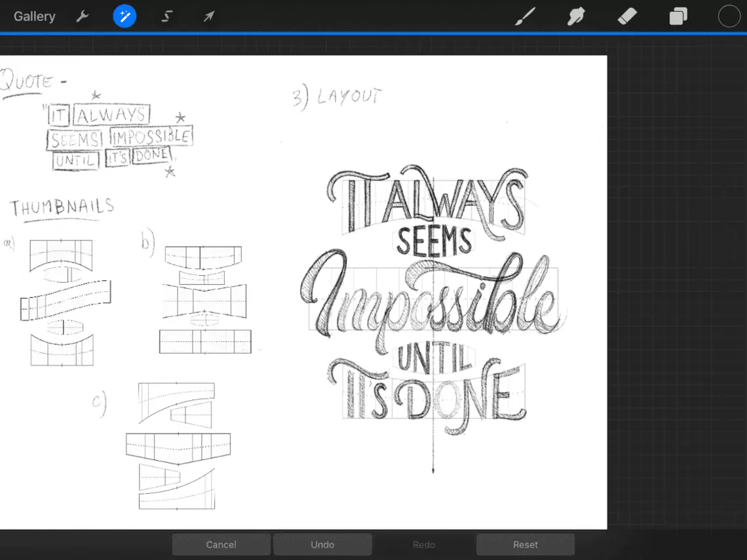This screenshot has height=560, width=747.
Task: Tap the handwritten 3) Layout heading
Action: pos(337,98)
